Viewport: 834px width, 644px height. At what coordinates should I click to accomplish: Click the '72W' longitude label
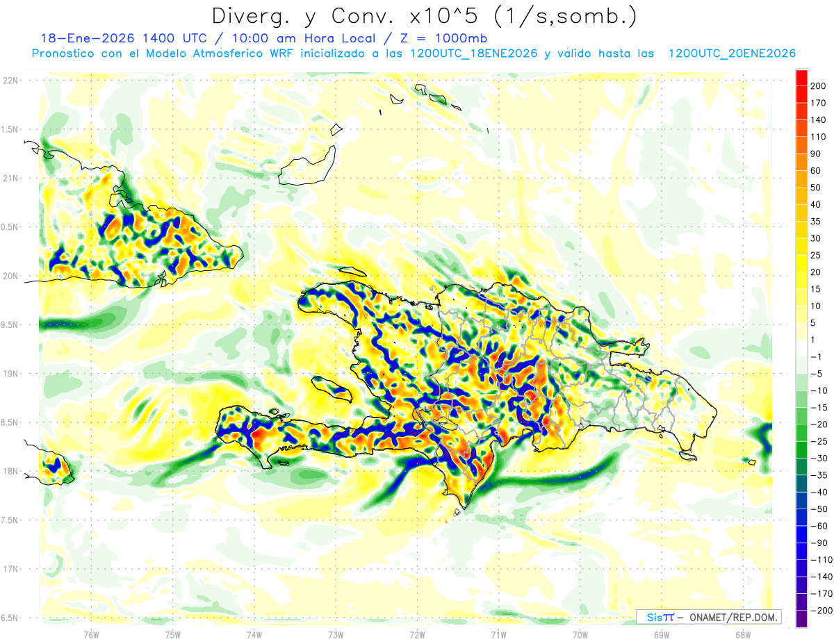coord(417,634)
